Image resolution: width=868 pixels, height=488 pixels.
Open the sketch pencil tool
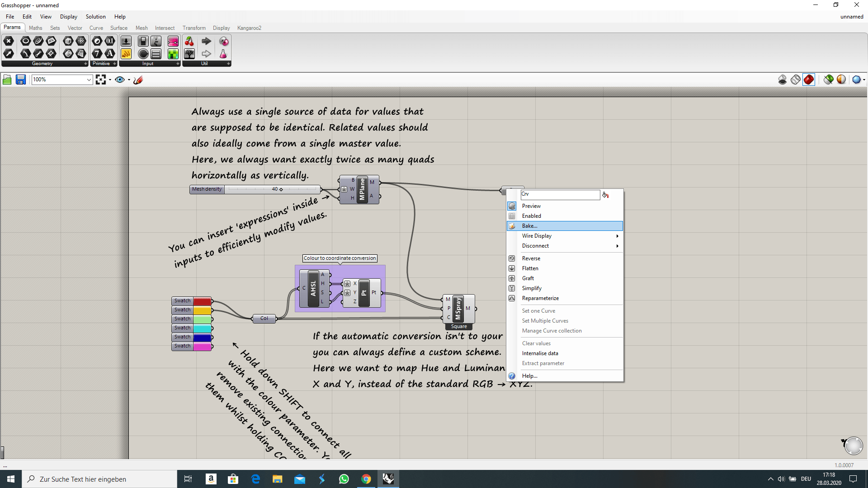click(x=138, y=80)
